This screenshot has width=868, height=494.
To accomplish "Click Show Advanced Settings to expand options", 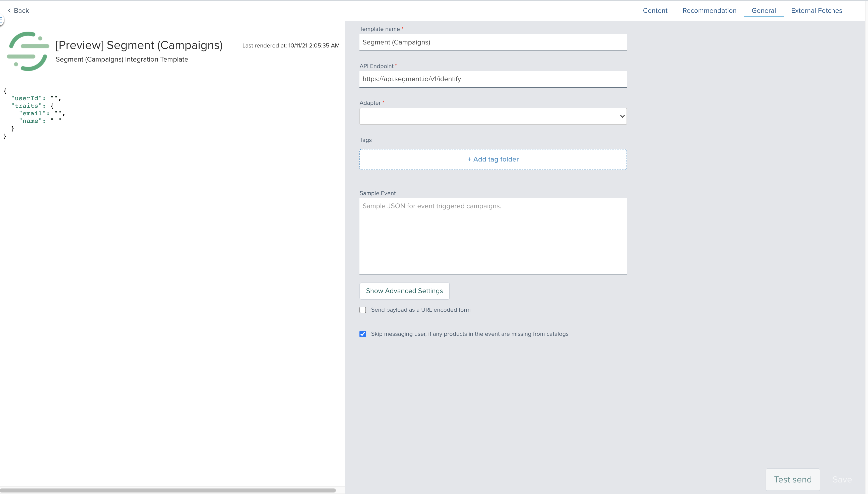I will (404, 291).
